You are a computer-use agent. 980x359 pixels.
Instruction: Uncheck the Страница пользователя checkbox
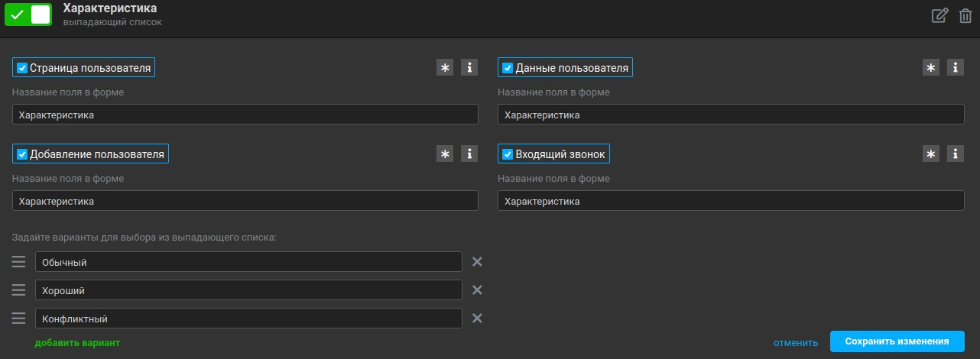tap(22, 68)
